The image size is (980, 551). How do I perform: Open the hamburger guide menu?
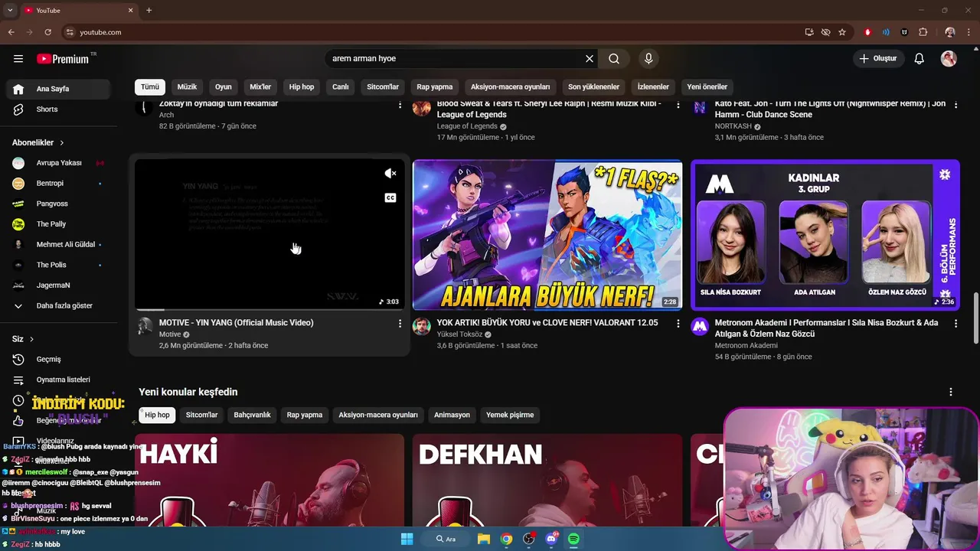coord(18,59)
